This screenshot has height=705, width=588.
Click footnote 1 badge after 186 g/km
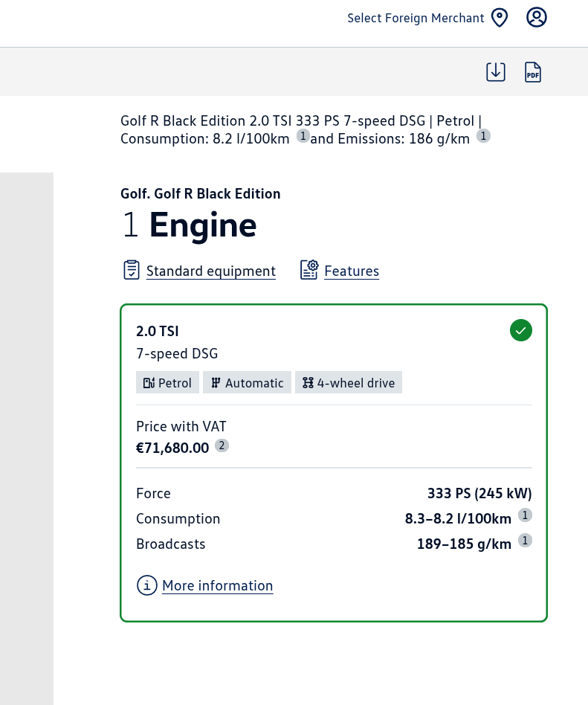pyautogui.click(x=483, y=136)
